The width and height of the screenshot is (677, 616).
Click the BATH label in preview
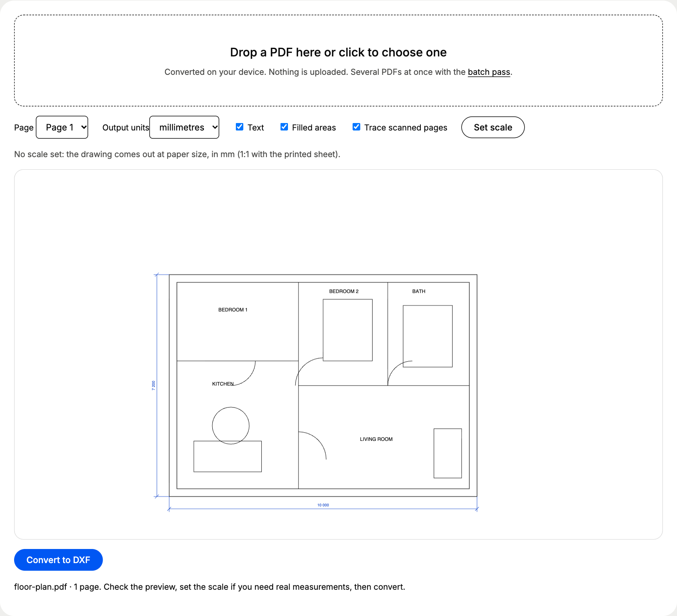point(419,292)
